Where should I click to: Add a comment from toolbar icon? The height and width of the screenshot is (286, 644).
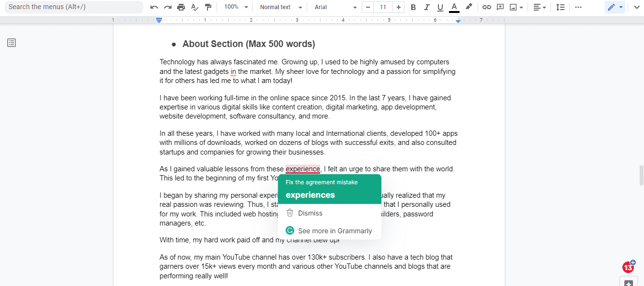point(500,7)
